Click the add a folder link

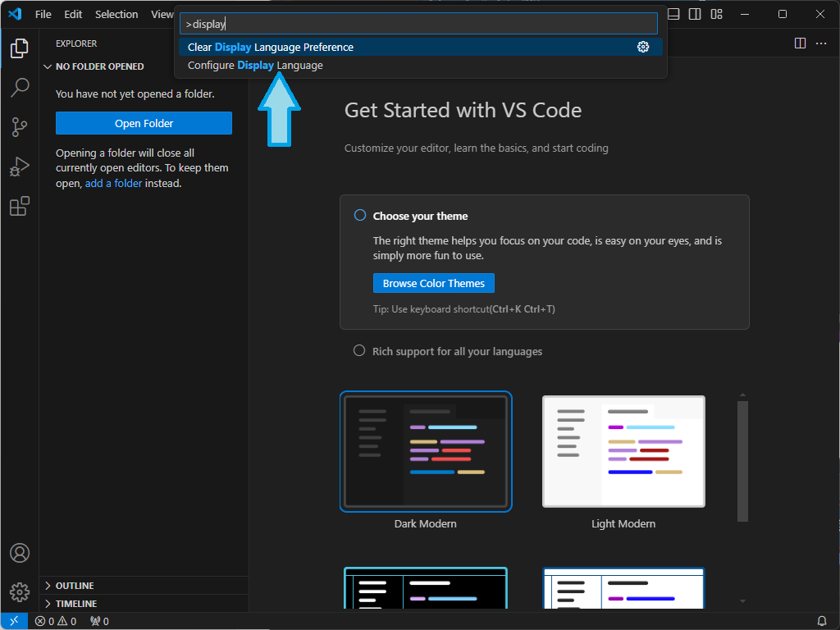tap(113, 183)
